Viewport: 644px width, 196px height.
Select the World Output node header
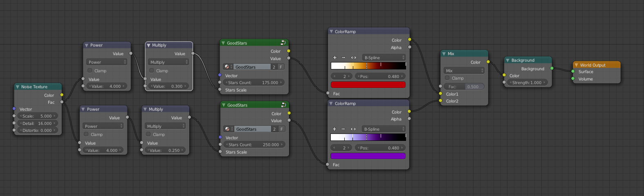pos(597,65)
